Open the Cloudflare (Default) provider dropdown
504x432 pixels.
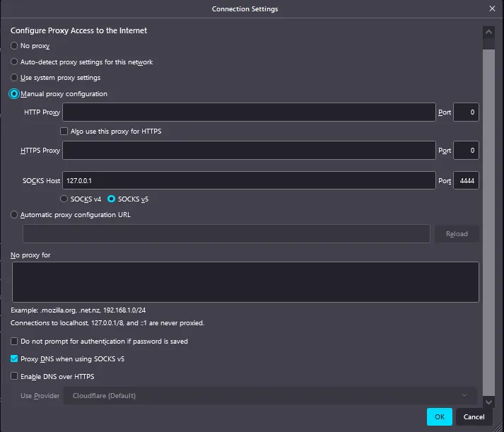click(270, 396)
